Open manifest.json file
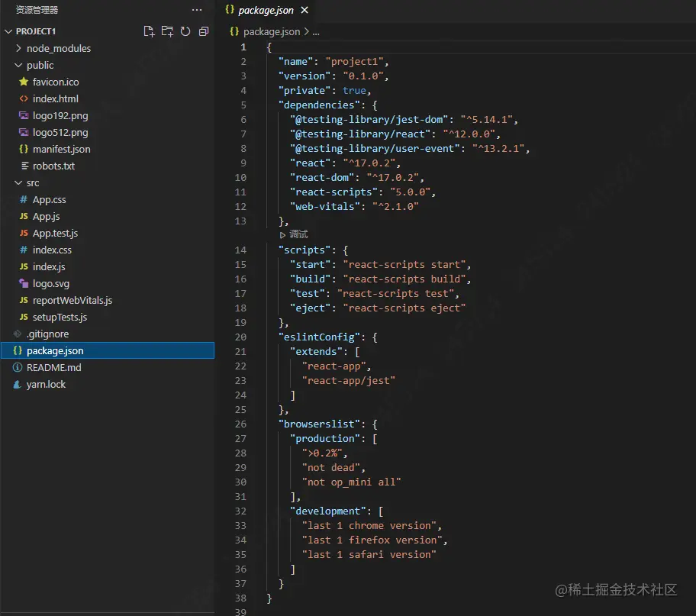 (61, 149)
